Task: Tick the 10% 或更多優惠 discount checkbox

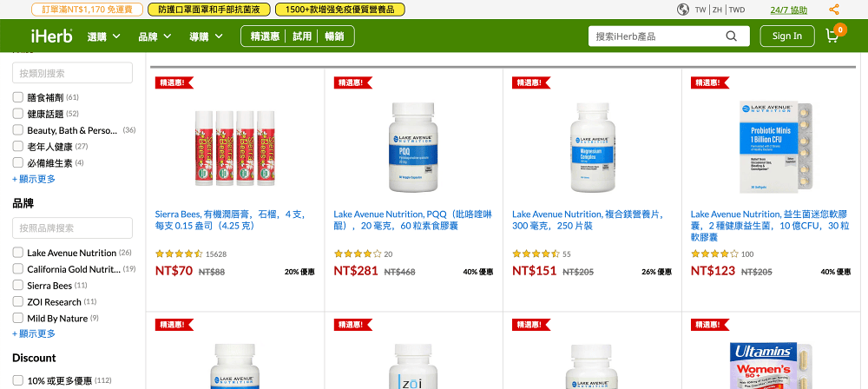Action: [17, 380]
